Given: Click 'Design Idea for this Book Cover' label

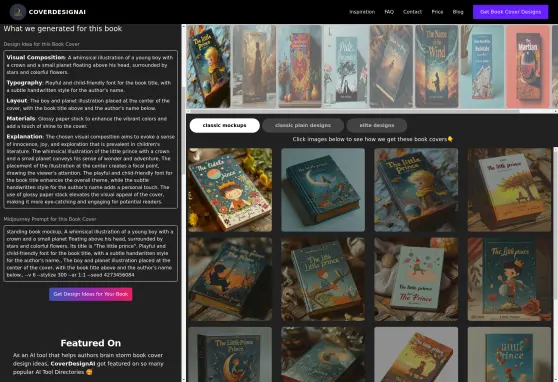Looking at the screenshot, I should click(42, 44).
